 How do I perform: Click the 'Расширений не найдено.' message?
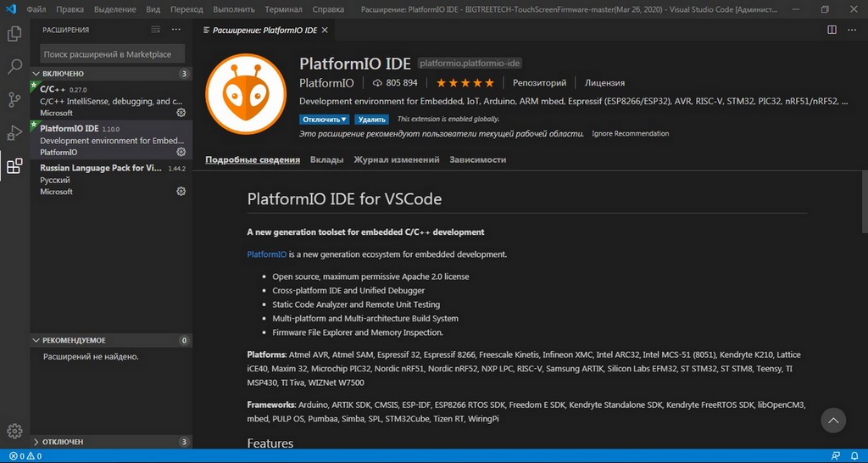click(x=91, y=357)
